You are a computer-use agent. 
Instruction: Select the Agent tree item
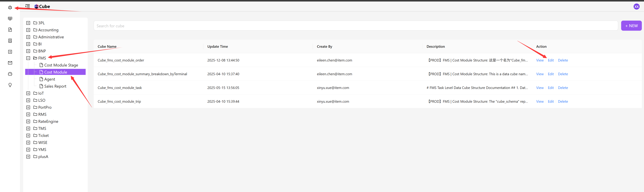[x=50, y=79]
